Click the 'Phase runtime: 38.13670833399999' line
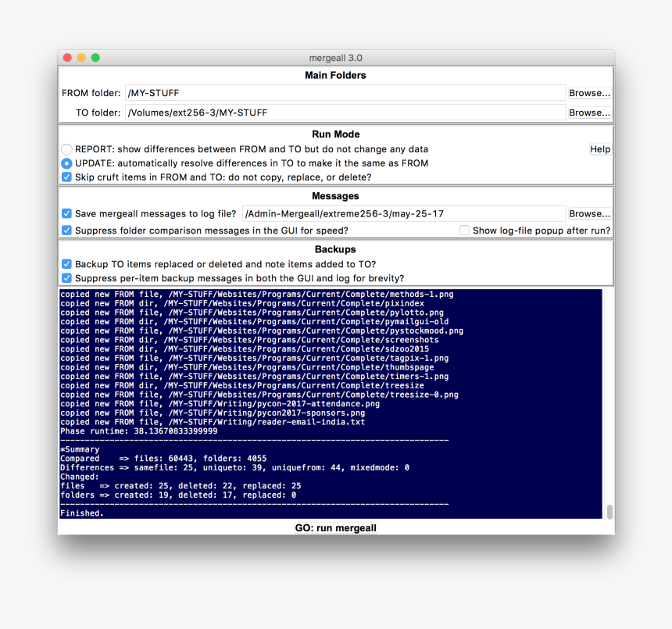 pos(139,431)
